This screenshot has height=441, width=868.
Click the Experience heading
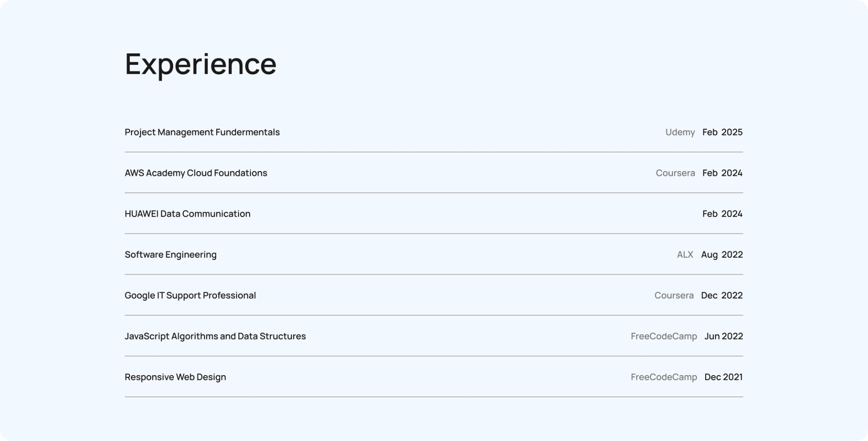tap(200, 64)
